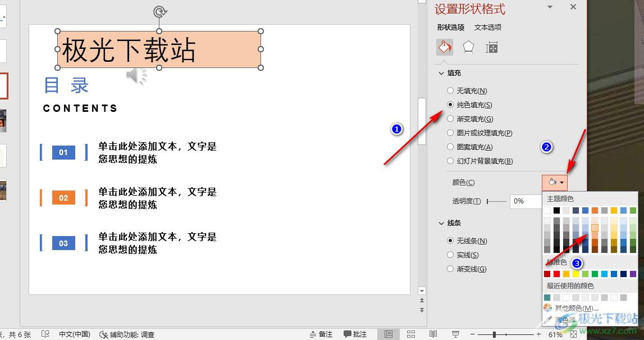Select the 无线条 radio option
Viewport: 644px width, 340px height.
click(450, 241)
